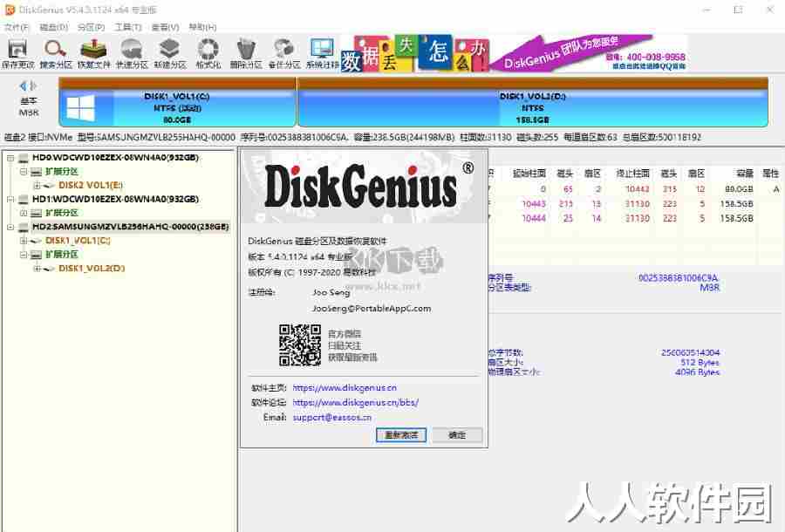Screen dimensions: 785x532
Task: Click the QR code in About dialog
Action: click(x=300, y=344)
